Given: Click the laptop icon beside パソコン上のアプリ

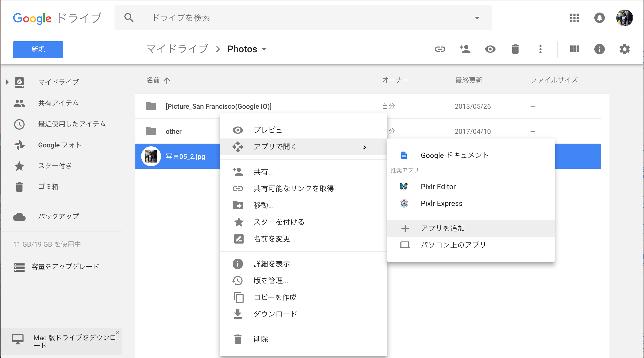Looking at the screenshot, I should click(x=405, y=245).
